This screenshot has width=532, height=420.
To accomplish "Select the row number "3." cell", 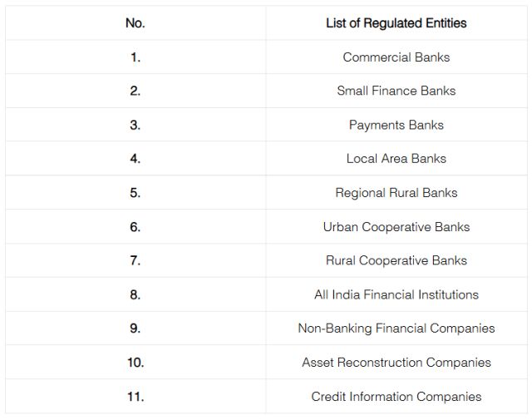I will point(135,125).
